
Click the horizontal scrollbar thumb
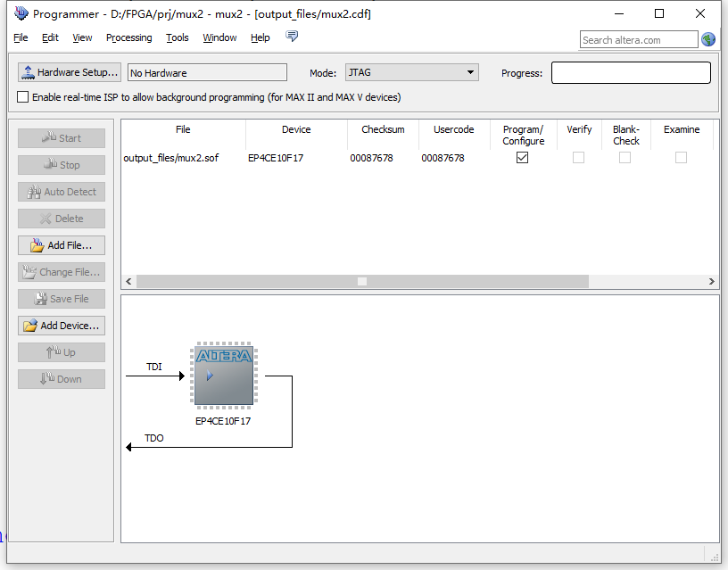pyautogui.click(x=362, y=281)
